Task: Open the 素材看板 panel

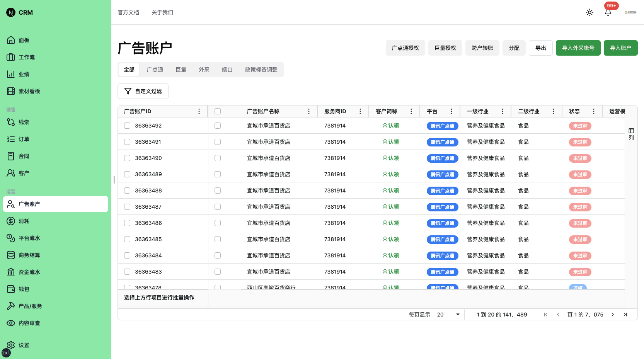Action: tap(29, 91)
